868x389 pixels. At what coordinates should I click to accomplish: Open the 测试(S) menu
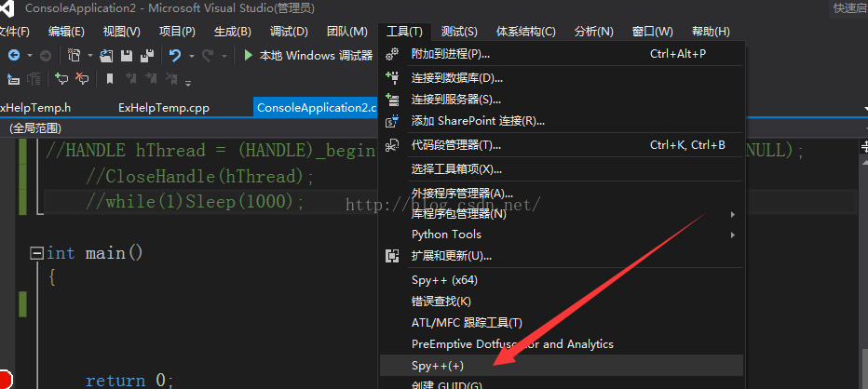coord(459,32)
